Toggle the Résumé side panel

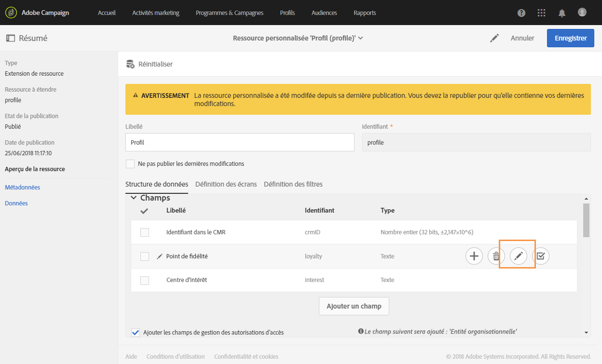tap(11, 38)
